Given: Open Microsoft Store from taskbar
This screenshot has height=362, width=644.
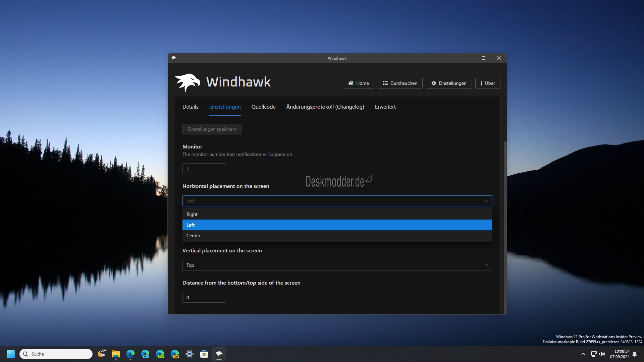Looking at the screenshot, I should pos(204,354).
